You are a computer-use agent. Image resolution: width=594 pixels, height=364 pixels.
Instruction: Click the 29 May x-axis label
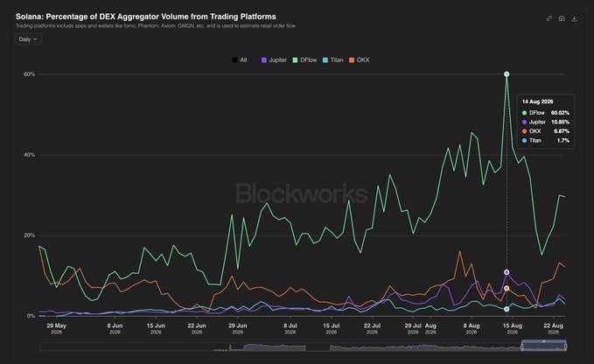(x=57, y=328)
